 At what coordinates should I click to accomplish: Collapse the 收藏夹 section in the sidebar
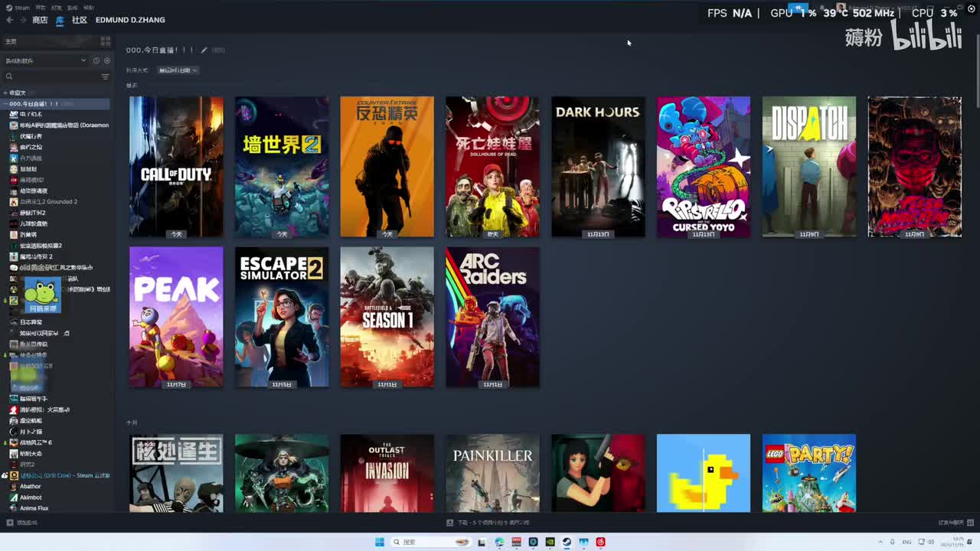(x=5, y=93)
